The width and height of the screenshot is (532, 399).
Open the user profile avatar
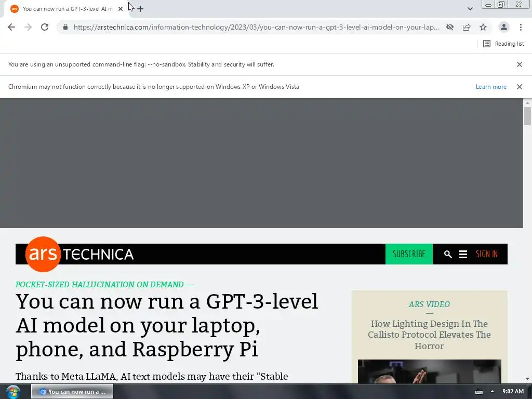(504, 27)
